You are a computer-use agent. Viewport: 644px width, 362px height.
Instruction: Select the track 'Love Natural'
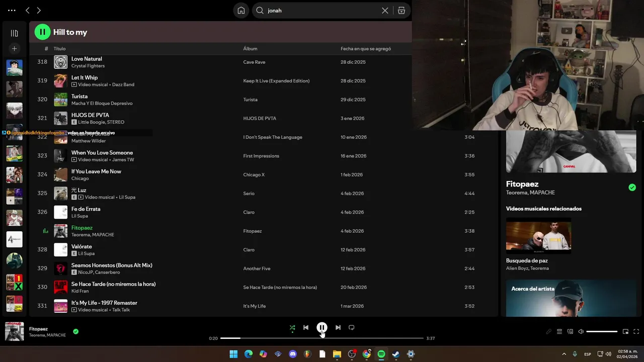pos(87,59)
